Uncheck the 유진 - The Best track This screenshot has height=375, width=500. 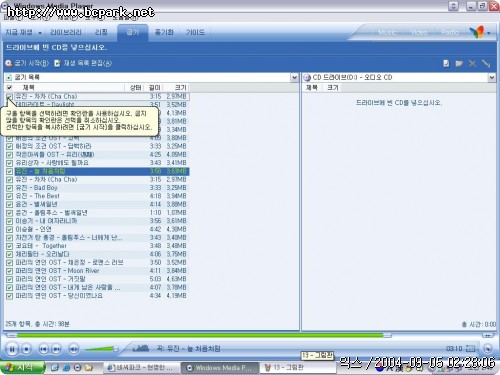point(9,196)
